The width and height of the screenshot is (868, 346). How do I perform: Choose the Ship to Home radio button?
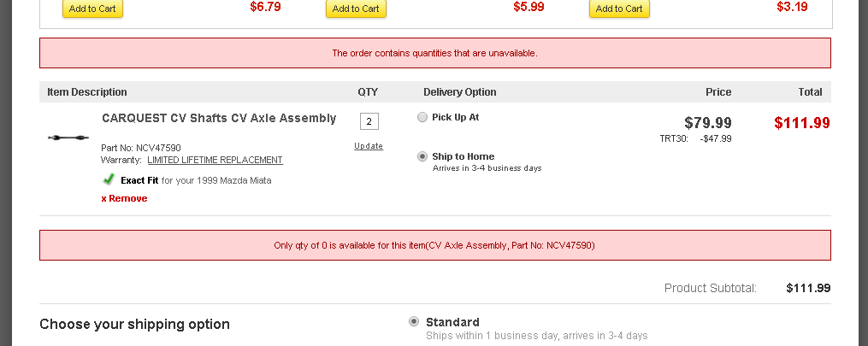click(422, 157)
